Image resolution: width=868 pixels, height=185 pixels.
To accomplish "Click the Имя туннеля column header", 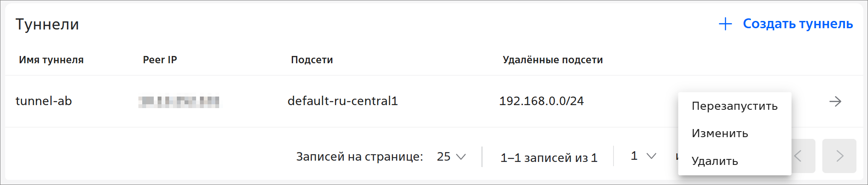I will click(51, 60).
